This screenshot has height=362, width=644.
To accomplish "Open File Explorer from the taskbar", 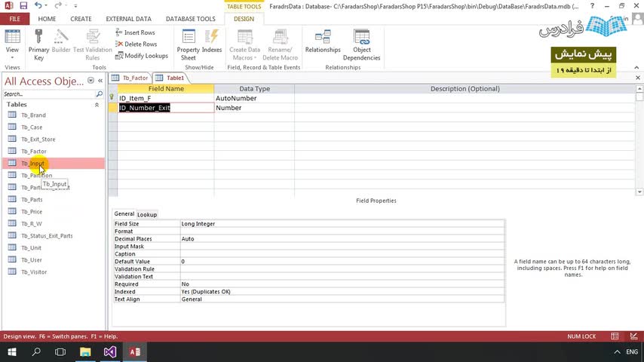I will pos(85,352).
